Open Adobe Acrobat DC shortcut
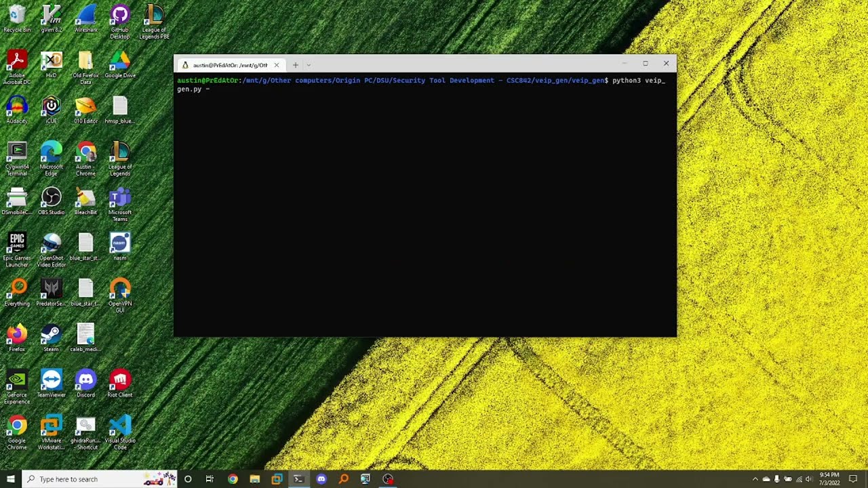868x488 pixels. (x=17, y=68)
